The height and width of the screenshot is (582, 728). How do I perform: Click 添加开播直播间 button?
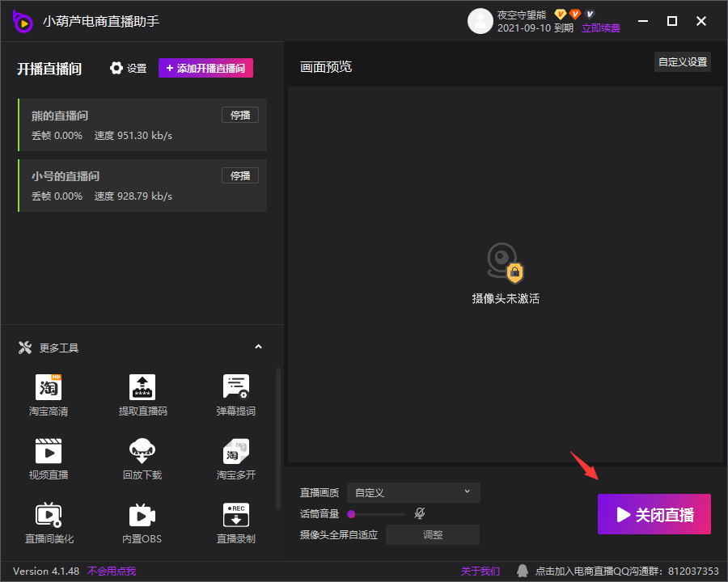(x=205, y=69)
